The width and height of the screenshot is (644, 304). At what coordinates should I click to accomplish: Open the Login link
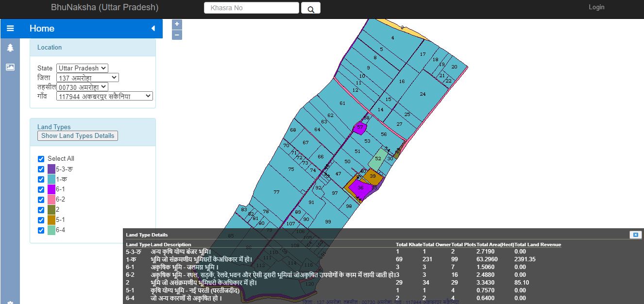click(596, 7)
